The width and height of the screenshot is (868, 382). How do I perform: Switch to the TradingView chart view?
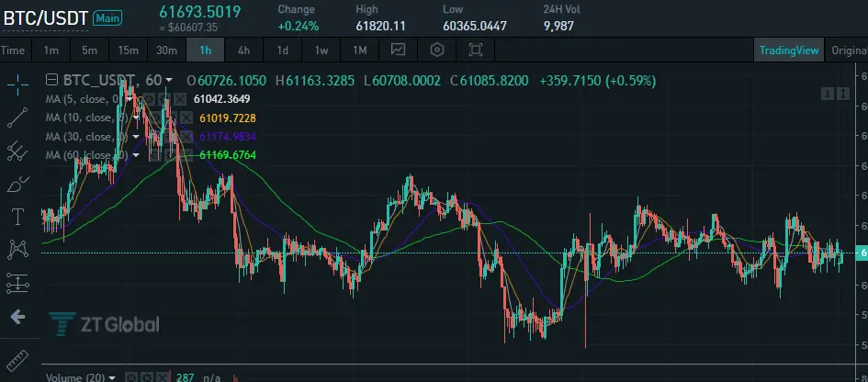tap(789, 50)
